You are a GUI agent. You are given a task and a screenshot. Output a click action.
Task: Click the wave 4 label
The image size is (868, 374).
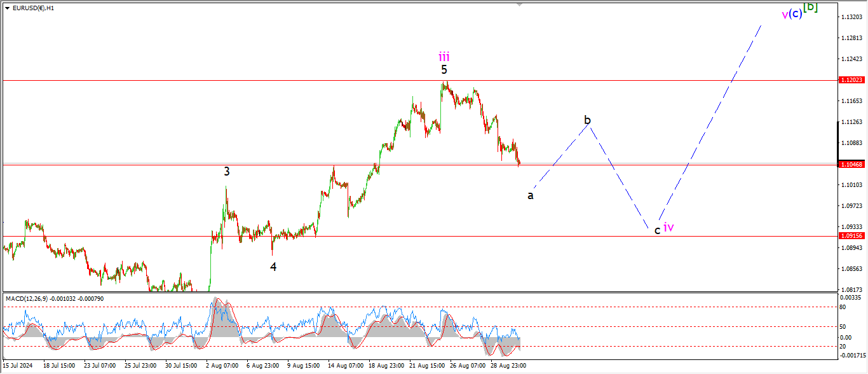pos(273,267)
